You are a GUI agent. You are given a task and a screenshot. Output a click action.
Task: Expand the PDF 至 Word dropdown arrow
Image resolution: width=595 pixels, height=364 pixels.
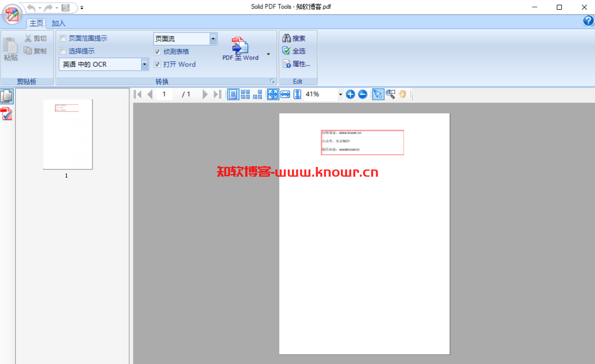pos(268,54)
